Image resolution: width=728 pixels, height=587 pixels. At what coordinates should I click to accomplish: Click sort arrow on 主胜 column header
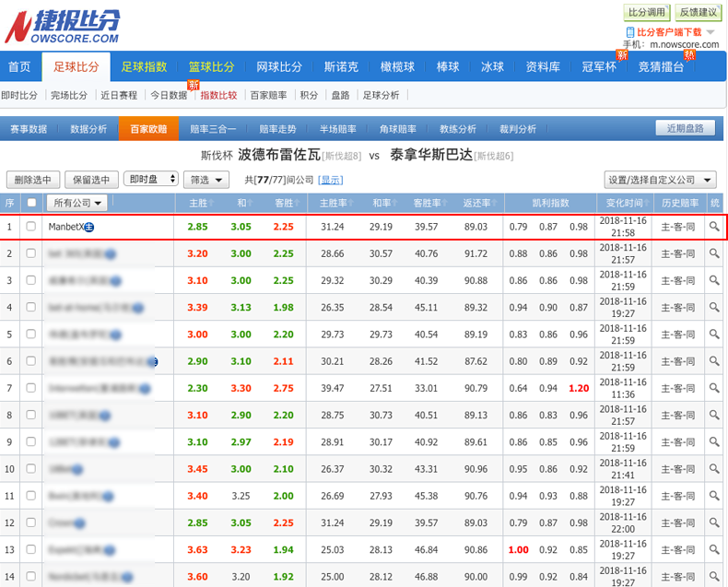click(212, 203)
